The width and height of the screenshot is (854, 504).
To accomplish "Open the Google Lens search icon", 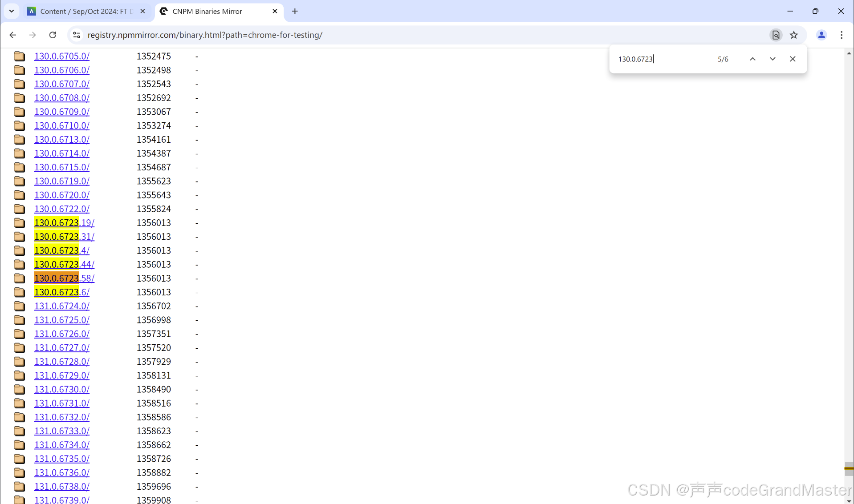I will (x=776, y=35).
